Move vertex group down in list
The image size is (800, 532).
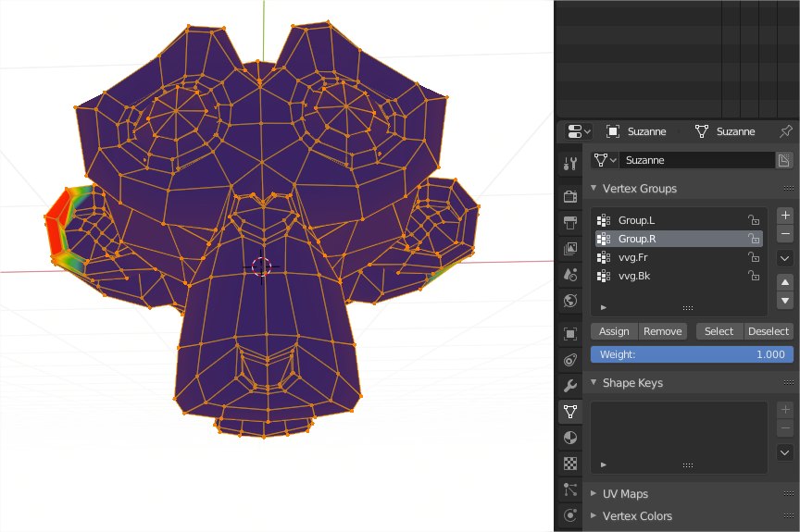785,301
